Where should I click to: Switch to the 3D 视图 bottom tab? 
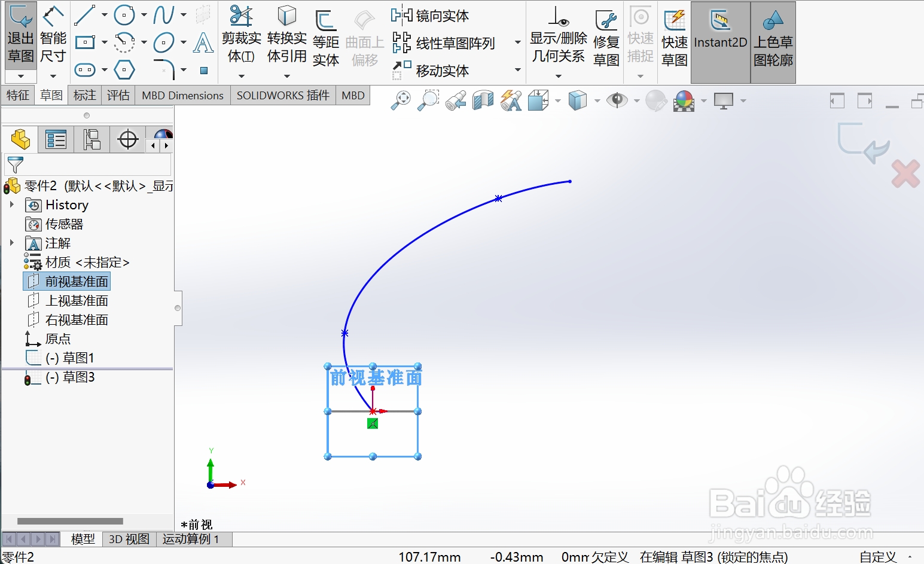(x=129, y=539)
